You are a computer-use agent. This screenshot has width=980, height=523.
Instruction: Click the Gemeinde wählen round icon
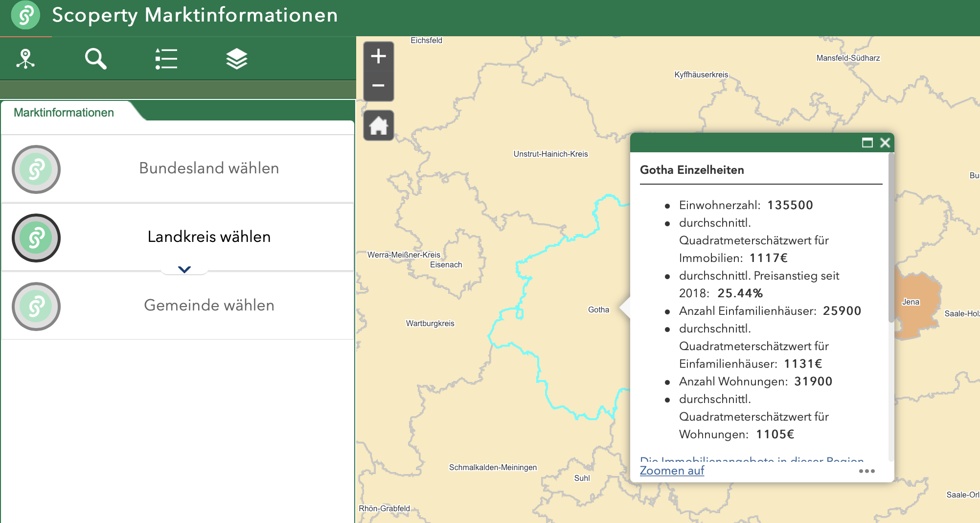tap(36, 307)
